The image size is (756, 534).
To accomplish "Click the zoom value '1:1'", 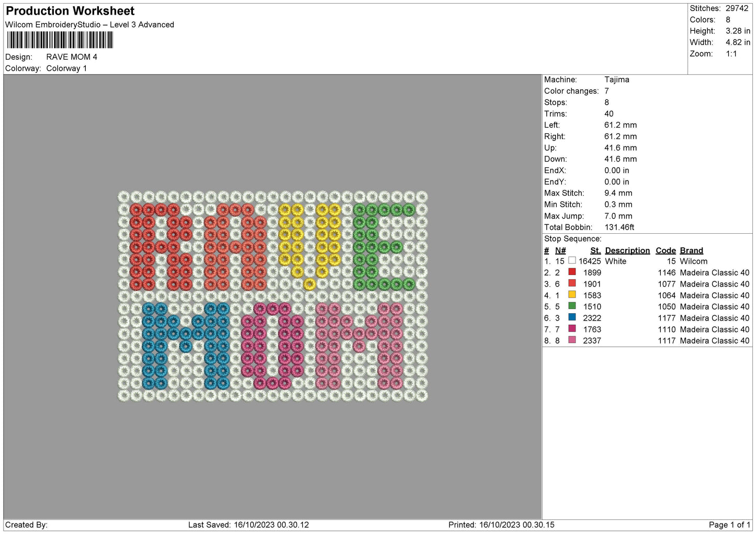I will point(731,54).
